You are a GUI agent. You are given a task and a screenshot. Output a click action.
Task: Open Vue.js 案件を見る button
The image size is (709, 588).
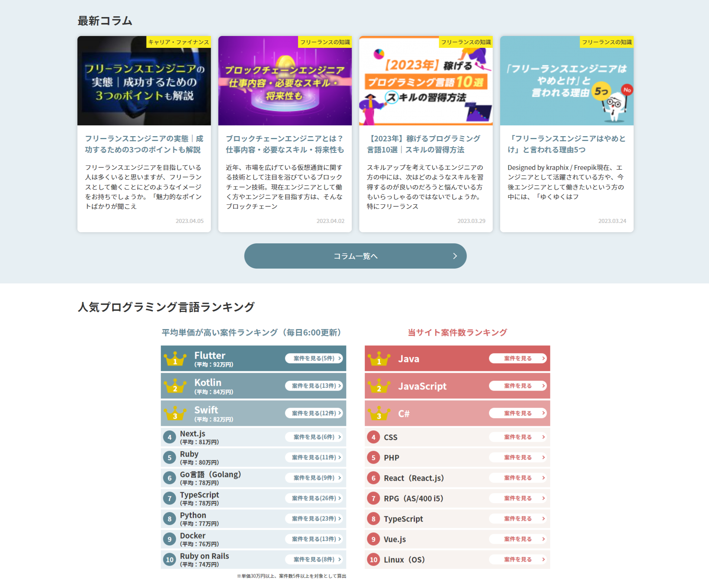(518, 539)
